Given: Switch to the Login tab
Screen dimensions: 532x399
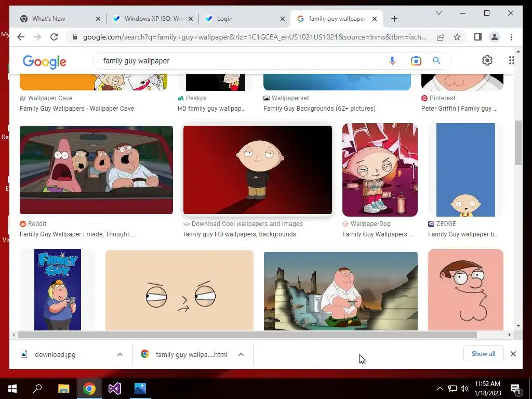Looking at the screenshot, I should tap(244, 19).
